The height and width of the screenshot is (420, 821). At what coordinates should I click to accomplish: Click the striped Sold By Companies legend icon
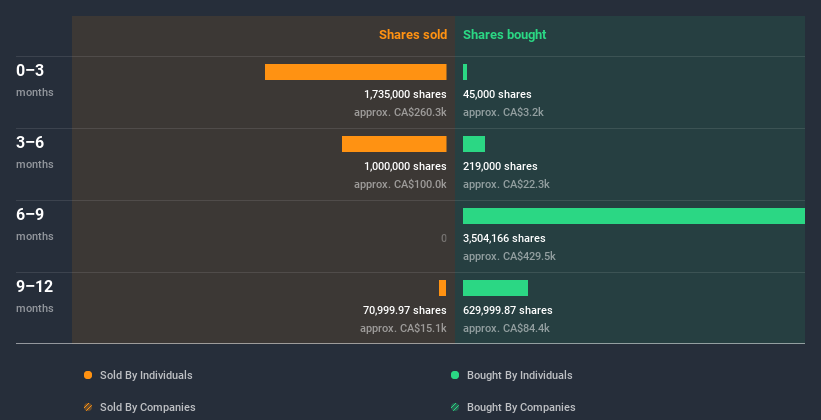(x=88, y=407)
